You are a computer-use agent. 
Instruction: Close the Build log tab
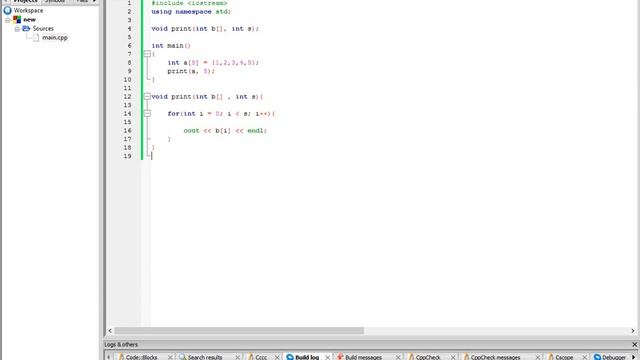click(327, 358)
